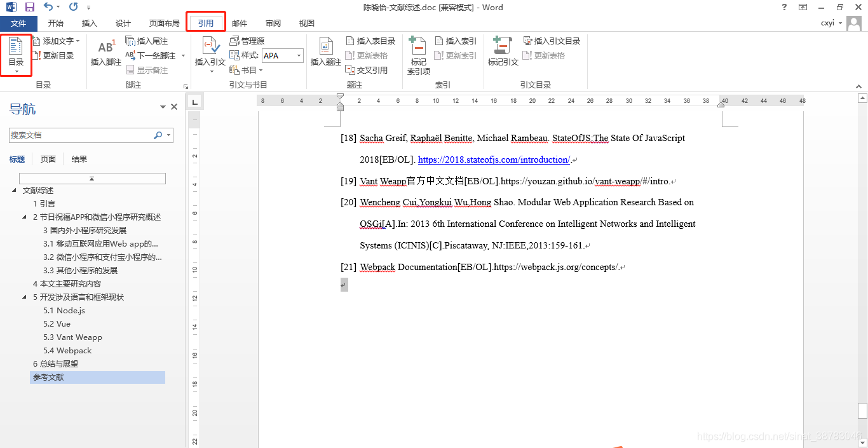Switch to 审阅 ribbon tab

[x=273, y=23]
